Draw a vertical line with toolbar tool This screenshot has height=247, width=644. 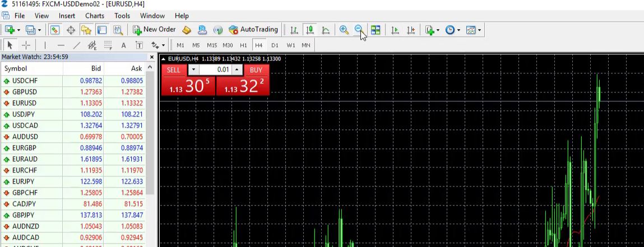click(45, 45)
